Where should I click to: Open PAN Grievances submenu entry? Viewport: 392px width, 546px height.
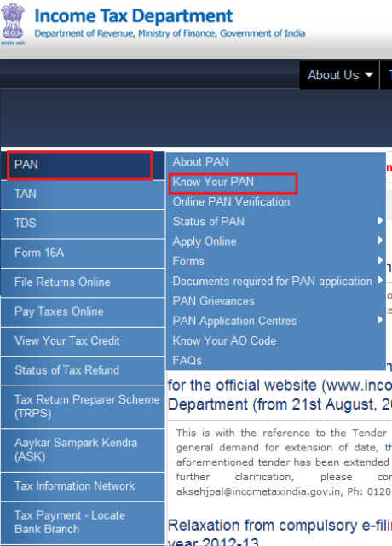pyautogui.click(x=214, y=301)
